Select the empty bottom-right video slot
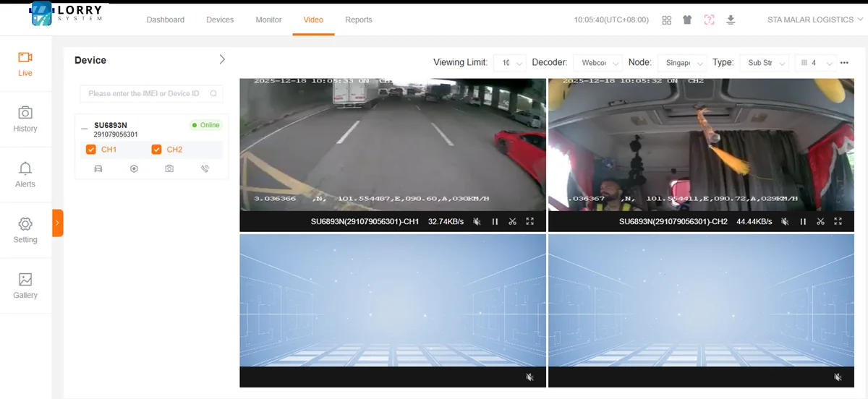This screenshot has height=399, width=868. 701,300
